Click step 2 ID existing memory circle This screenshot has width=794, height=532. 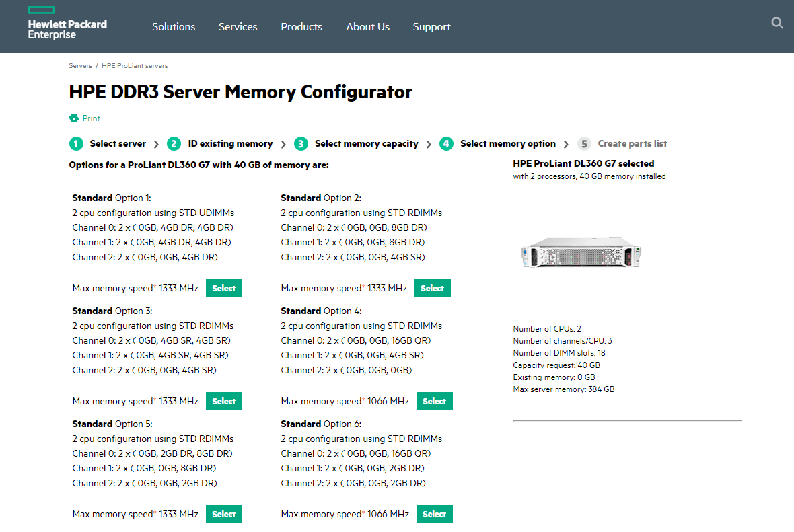[174, 143]
